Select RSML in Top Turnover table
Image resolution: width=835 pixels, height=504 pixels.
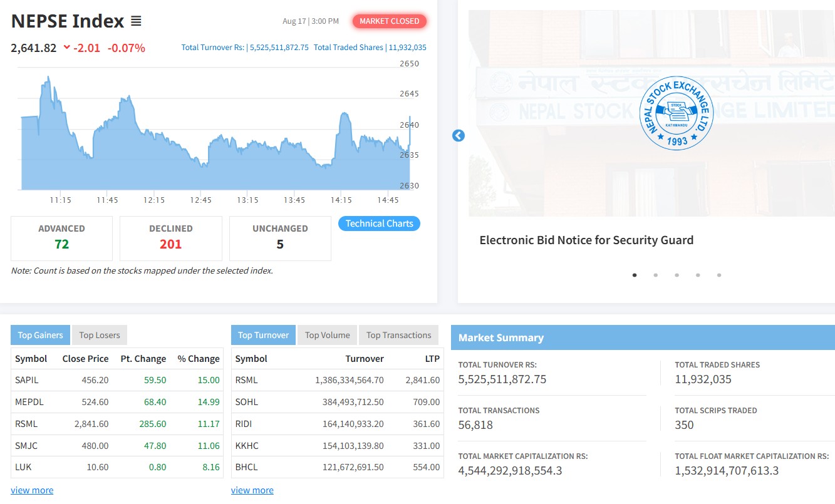point(247,380)
